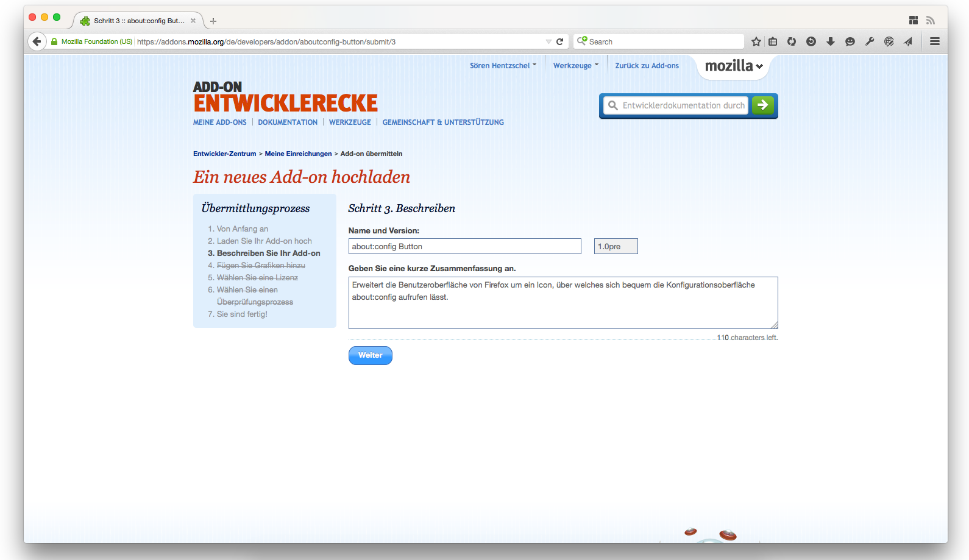Focus the add-on name input field
This screenshot has width=969, height=560.
click(x=465, y=246)
